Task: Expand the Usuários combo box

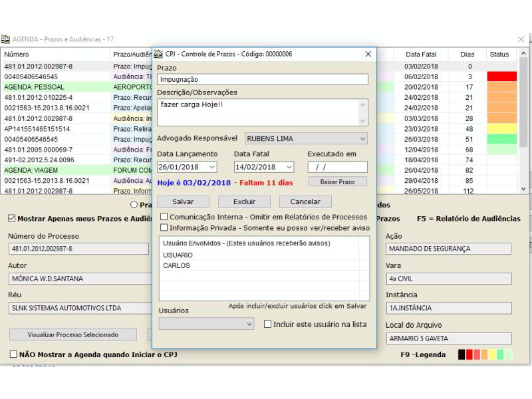Action: pyautogui.click(x=249, y=324)
